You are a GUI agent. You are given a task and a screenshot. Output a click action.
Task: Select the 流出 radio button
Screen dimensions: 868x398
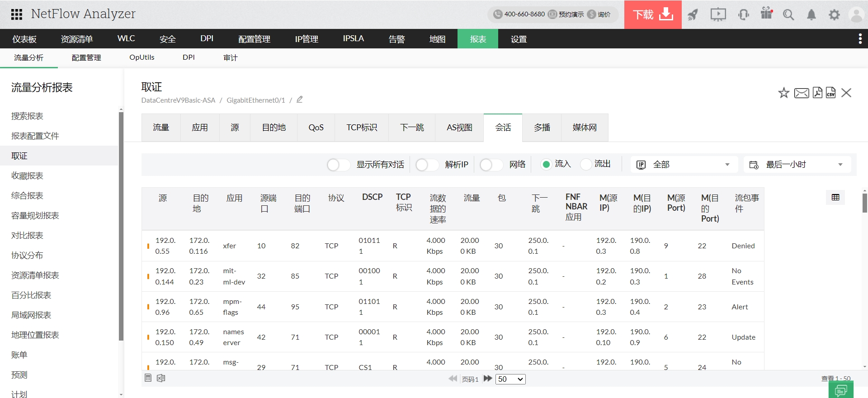(x=586, y=164)
